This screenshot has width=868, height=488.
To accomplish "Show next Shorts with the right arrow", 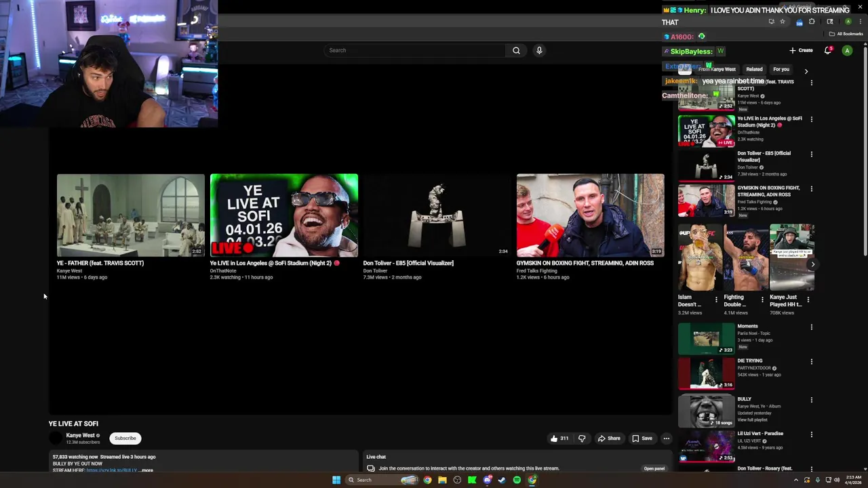I will (x=812, y=264).
